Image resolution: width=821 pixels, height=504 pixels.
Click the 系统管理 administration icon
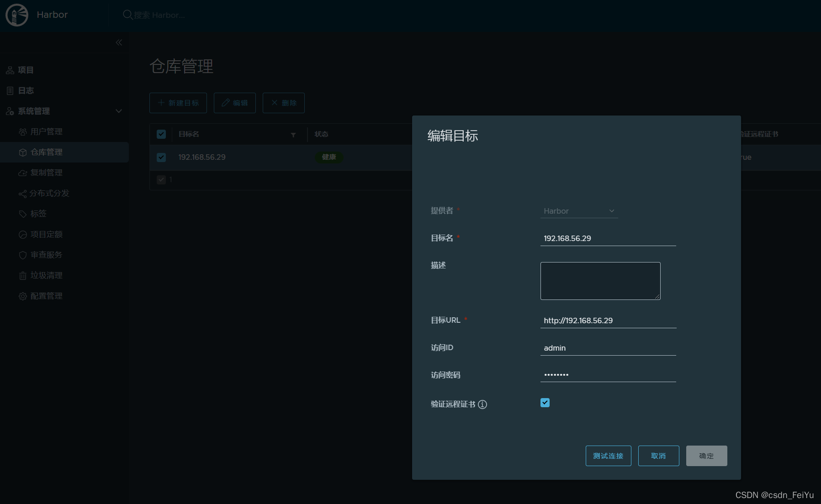[x=10, y=111]
